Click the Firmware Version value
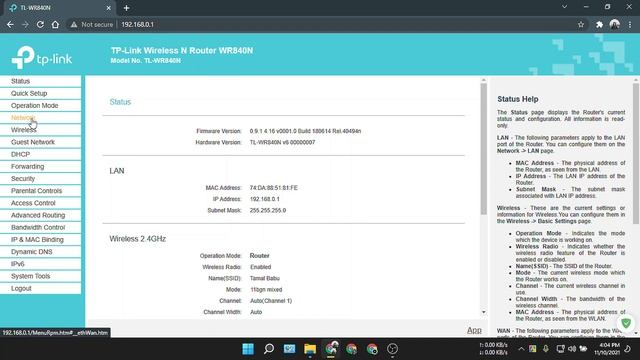640x360 pixels. (x=305, y=131)
